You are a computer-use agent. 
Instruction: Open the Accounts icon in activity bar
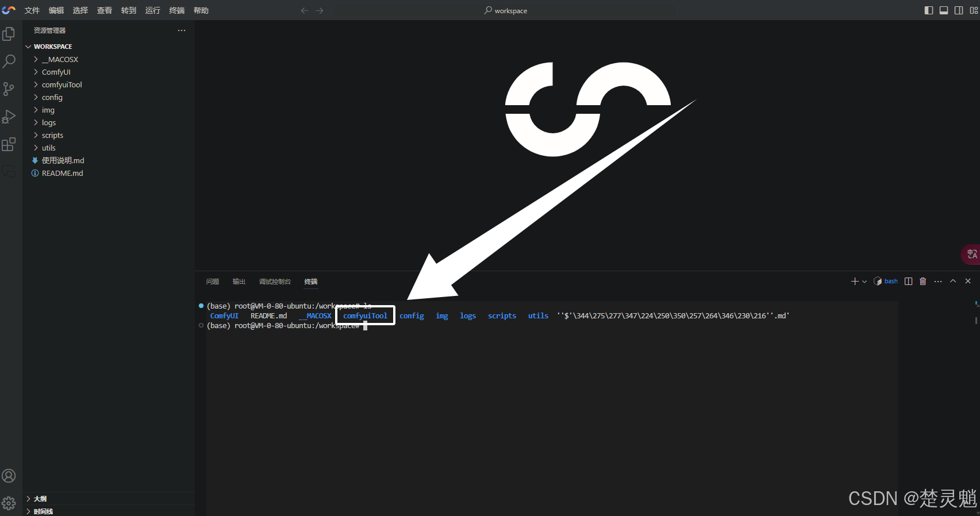pos(9,476)
